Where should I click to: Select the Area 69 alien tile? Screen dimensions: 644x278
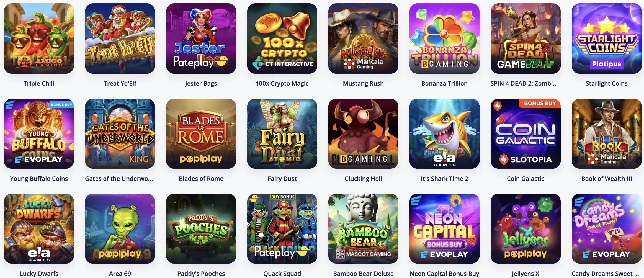(120, 228)
